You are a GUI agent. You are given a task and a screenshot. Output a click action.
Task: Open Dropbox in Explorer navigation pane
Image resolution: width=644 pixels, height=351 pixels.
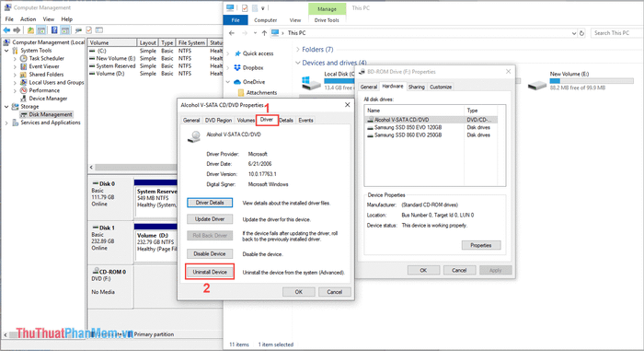253,67
